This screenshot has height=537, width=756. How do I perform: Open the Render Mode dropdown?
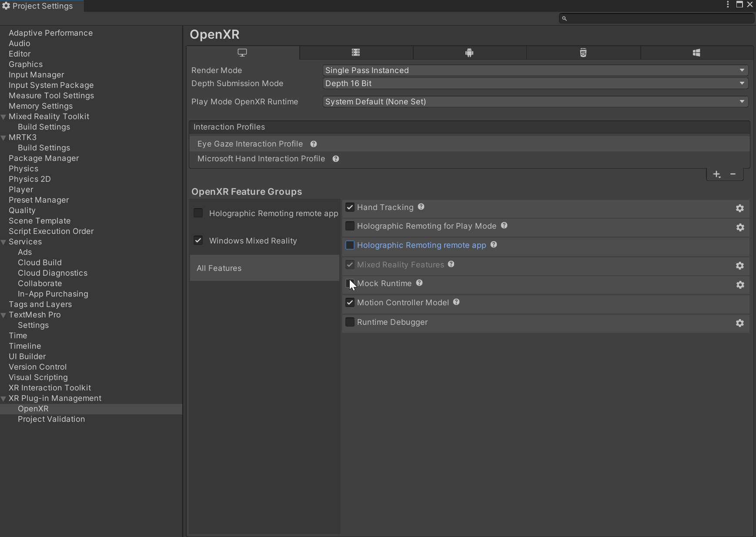pyautogui.click(x=534, y=70)
